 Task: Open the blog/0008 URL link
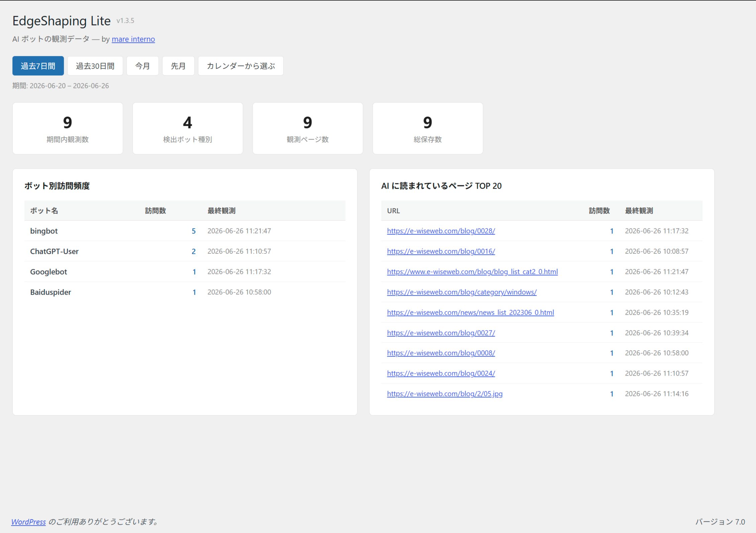pyautogui.click(x=441, y=353)
